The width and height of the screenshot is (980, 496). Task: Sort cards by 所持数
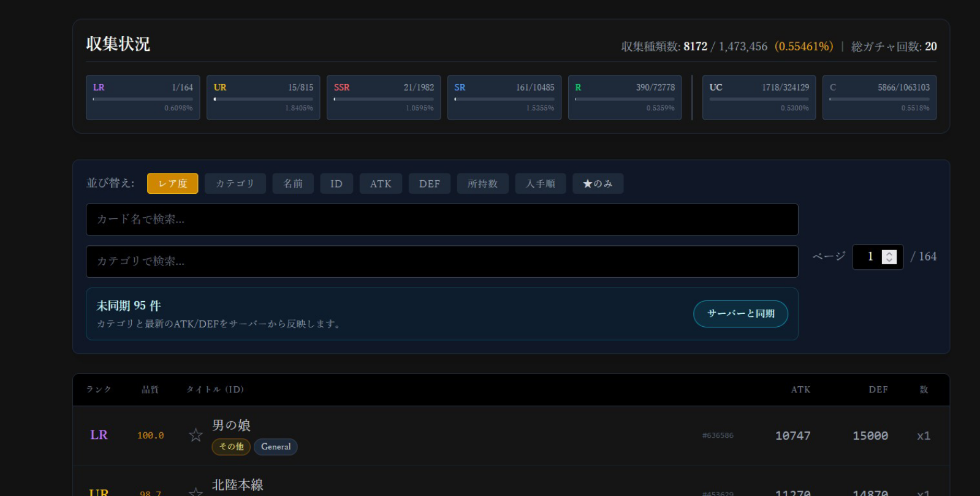(482, 183)
